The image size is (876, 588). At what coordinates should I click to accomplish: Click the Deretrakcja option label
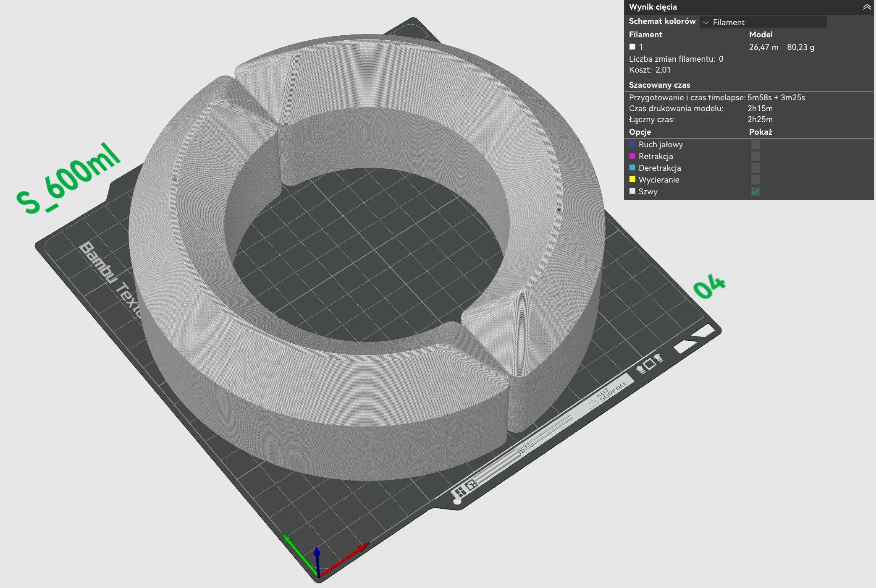[660, 168]
